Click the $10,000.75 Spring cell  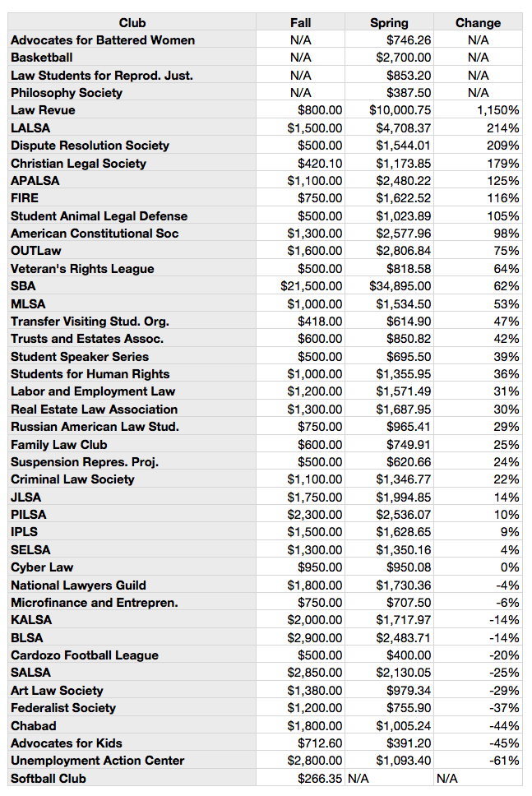tap(390, 110)
